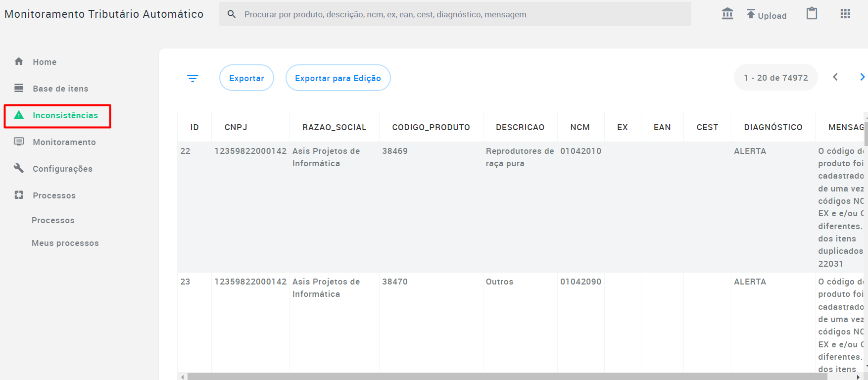Click the product search input field
The height and width of the screenshot is (380, 868).
(x=455, y=14)
